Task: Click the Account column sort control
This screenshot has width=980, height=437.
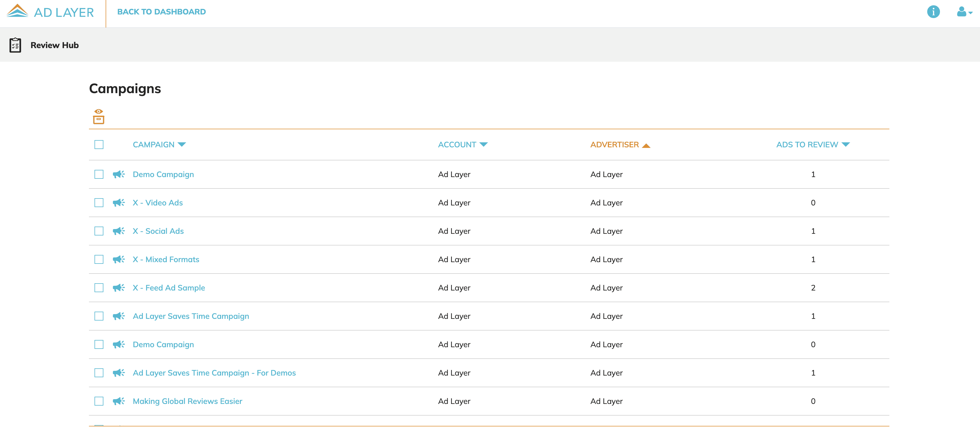Action: [484, 144]
